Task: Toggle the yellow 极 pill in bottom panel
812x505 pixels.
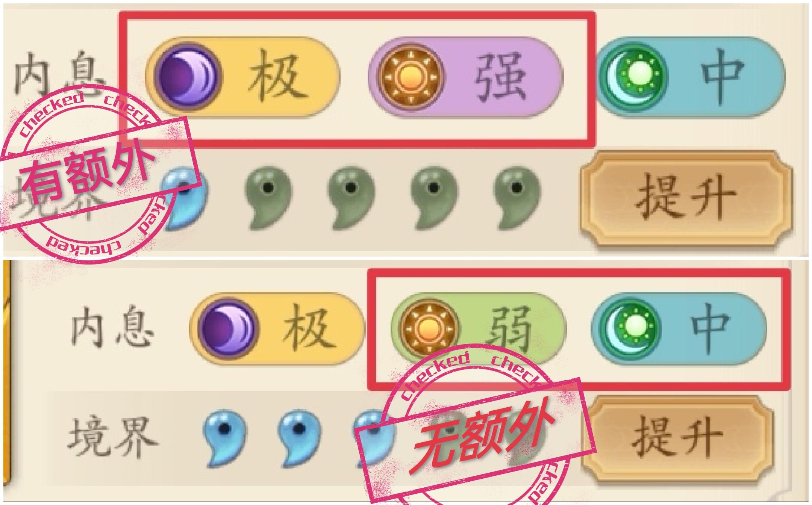Action: coord(277,330)
